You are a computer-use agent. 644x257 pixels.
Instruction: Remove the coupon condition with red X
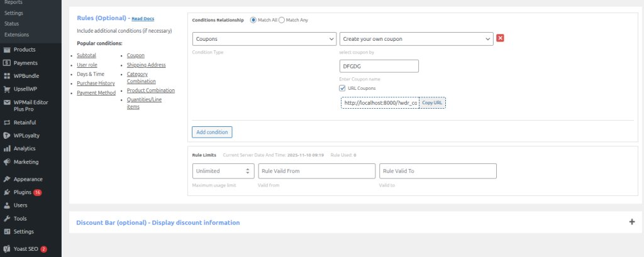(x=501, y=38)
